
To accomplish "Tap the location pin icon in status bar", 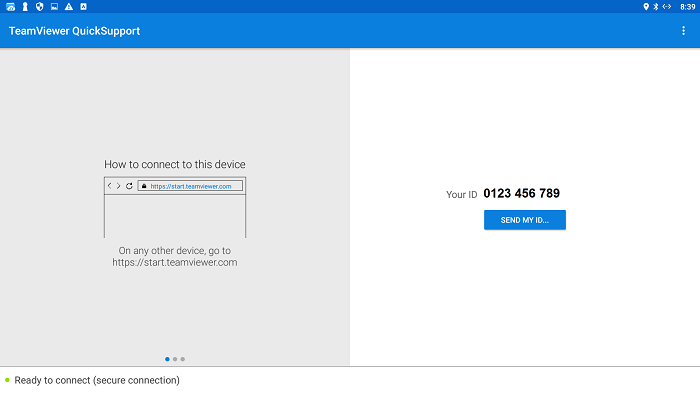I will [646, 7].
